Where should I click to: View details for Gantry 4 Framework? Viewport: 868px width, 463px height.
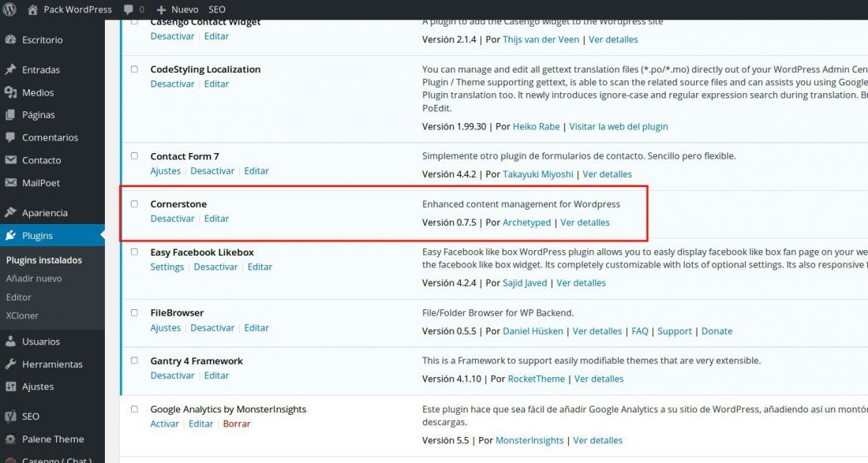(x=598, y=379)
